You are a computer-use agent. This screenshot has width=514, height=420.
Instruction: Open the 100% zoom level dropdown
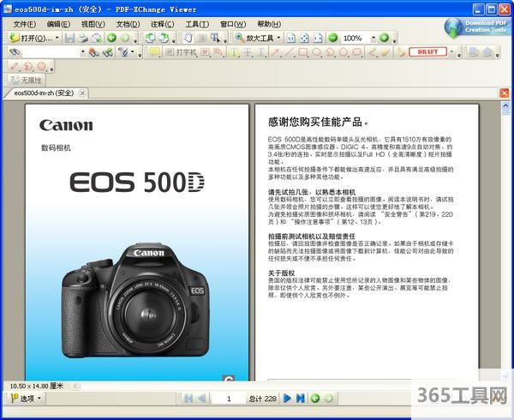(x=374, y=39)
